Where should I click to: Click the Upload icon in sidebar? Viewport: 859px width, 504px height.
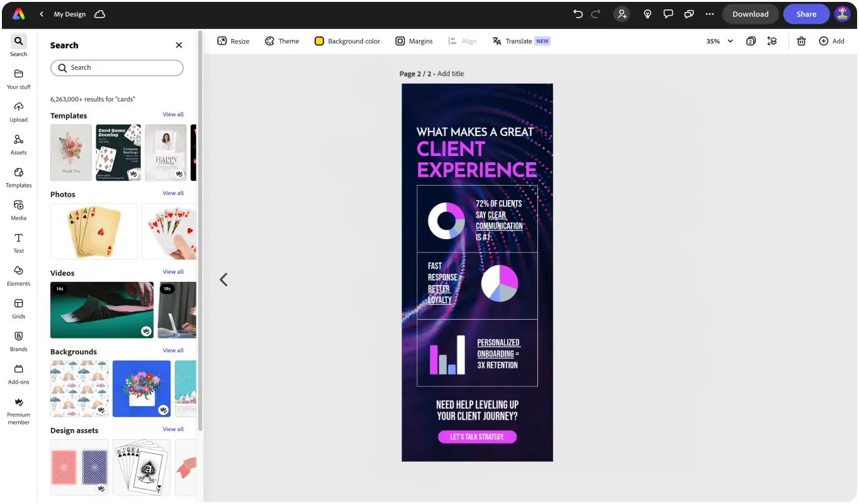18,111
